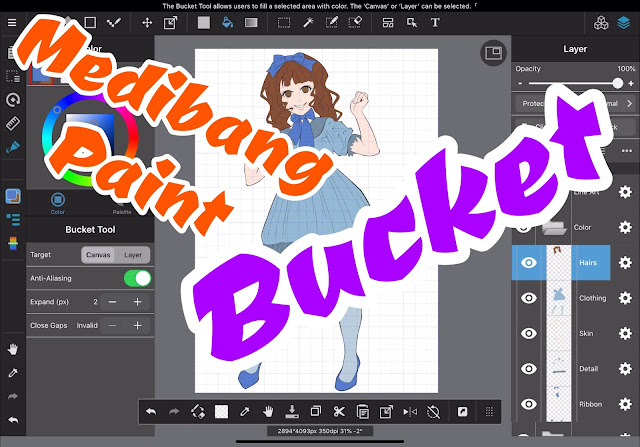Select the panel Divide tool
The width and height of the screenshot is (640, 447).
click(388, 22)
